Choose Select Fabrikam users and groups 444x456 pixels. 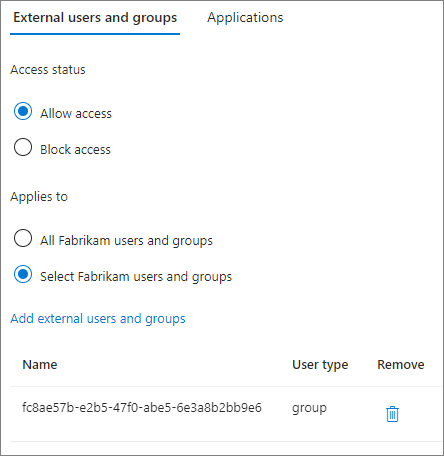(x=23, y=274)
